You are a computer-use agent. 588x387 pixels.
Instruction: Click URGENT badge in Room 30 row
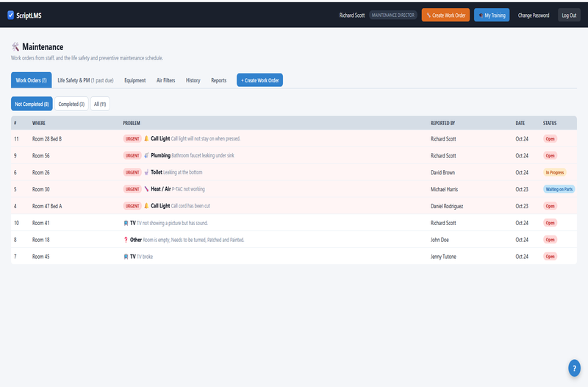(x=132, y=189)
